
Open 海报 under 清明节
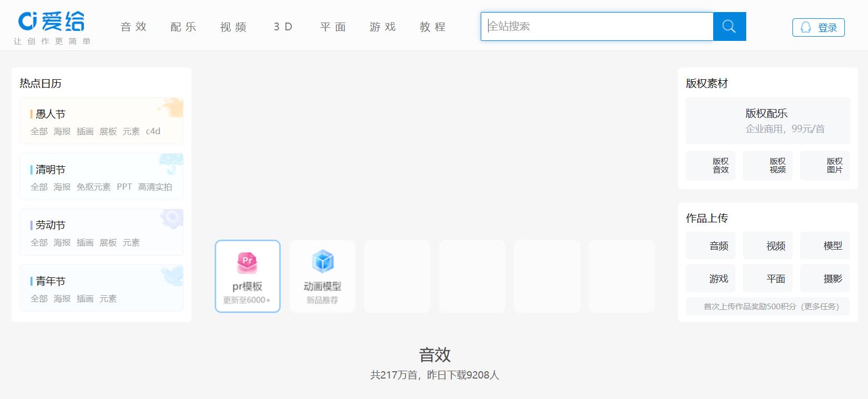click(62, 187)
